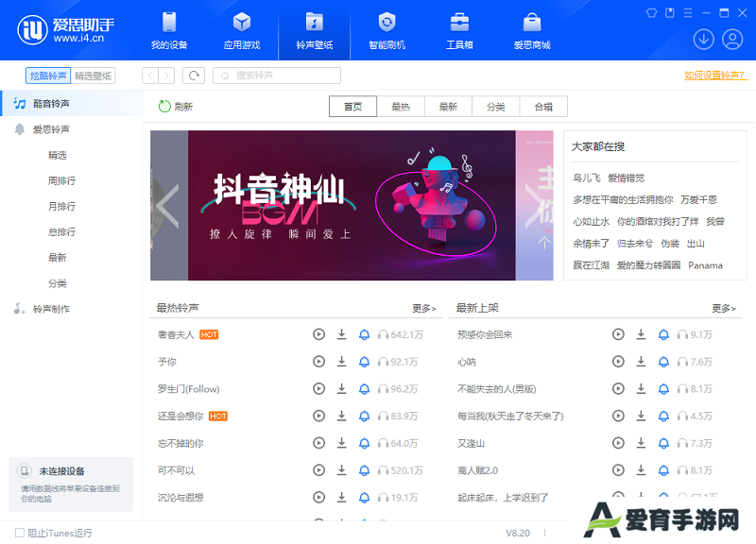Click 更多 next to 最新上架
The height and width of the screenshot is (544, 756).
pos(724,309)
